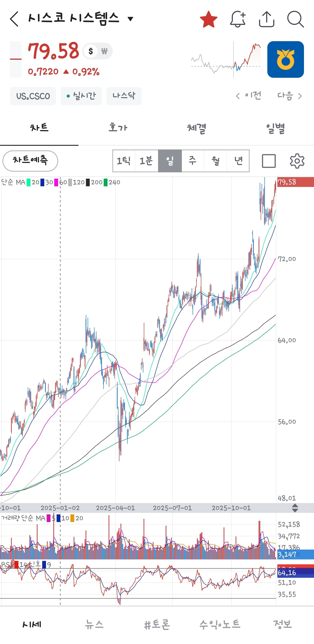Tap the 3,147 volume value label
Screen dimensions: 314x644
[295, 554]
